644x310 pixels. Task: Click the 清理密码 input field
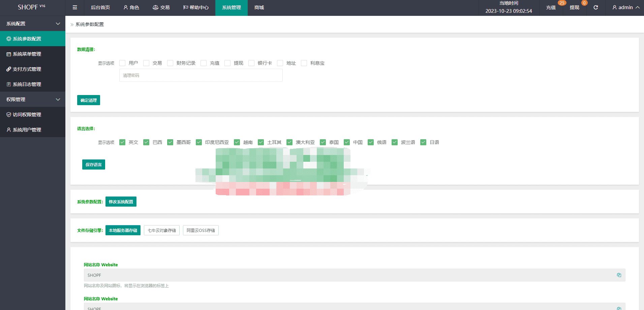[201, 75]
